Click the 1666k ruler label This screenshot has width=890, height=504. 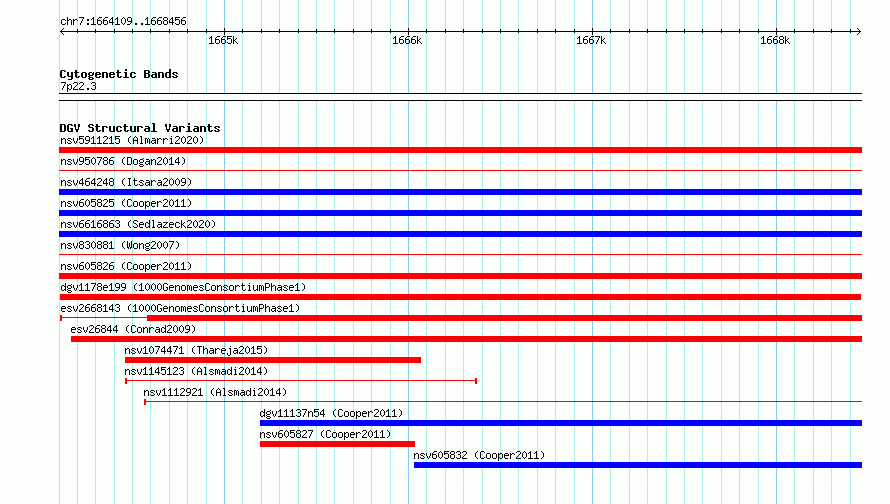pos(407,40)
